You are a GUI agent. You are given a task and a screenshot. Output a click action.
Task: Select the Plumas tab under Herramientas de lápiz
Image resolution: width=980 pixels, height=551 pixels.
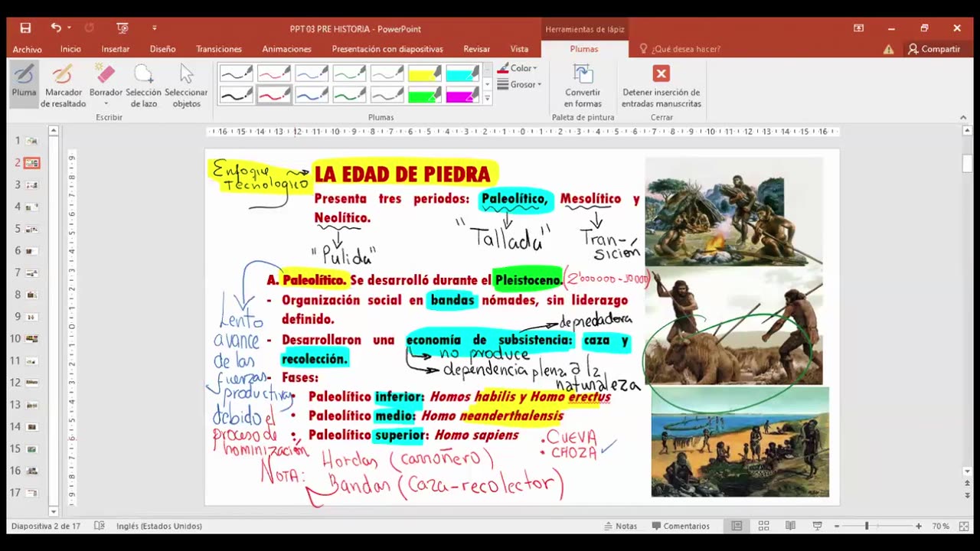click(x=584, y=49)
